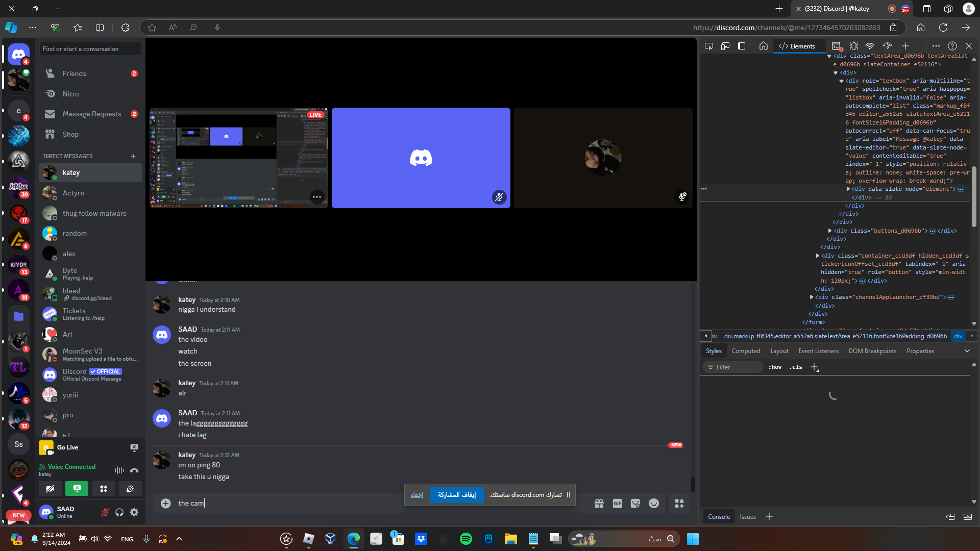Click the hide link on sharing bar
The width and height of the screenshot is (980, 551).
tap(417, 495)
